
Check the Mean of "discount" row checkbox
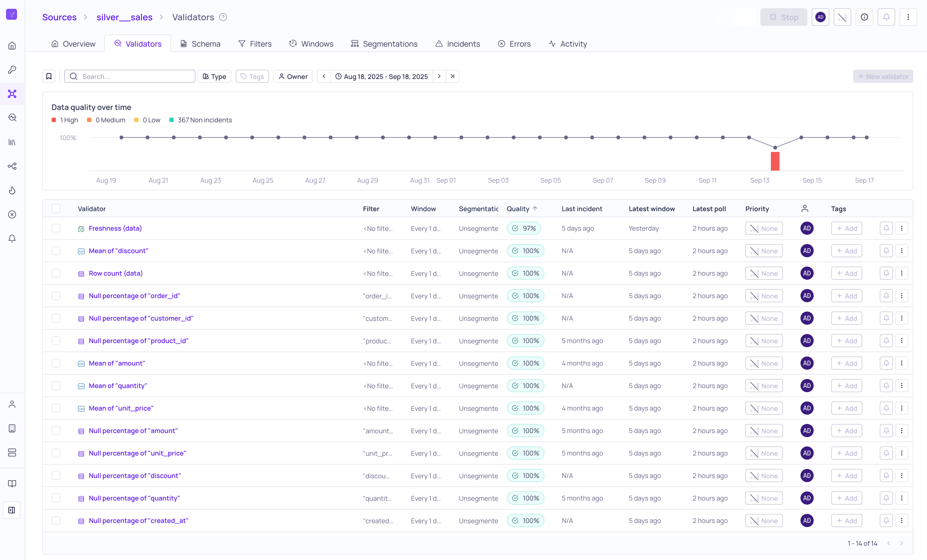point(56,251)
